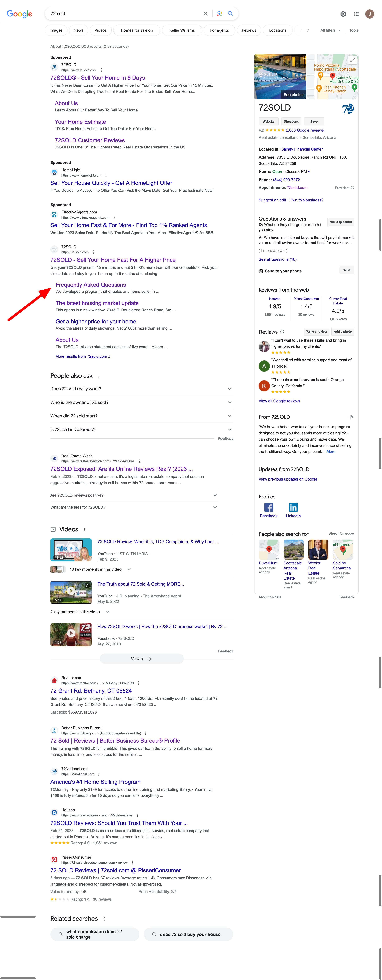Click Providers info icon
Screen dimensions: 382x980
click(352, 188)
